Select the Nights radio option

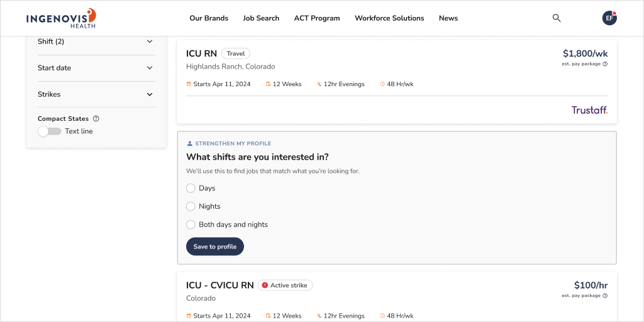tap(191, 206)
